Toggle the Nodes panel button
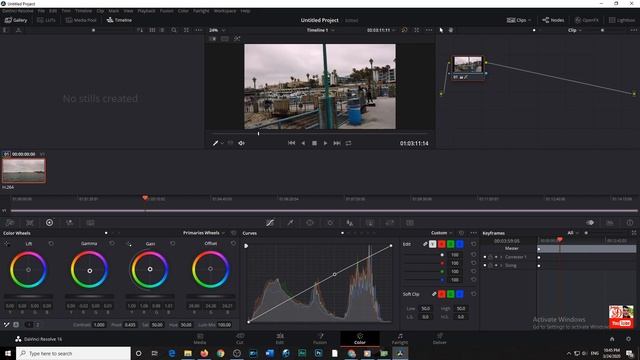Screen dimensions: 640x360 click(553, 20)
